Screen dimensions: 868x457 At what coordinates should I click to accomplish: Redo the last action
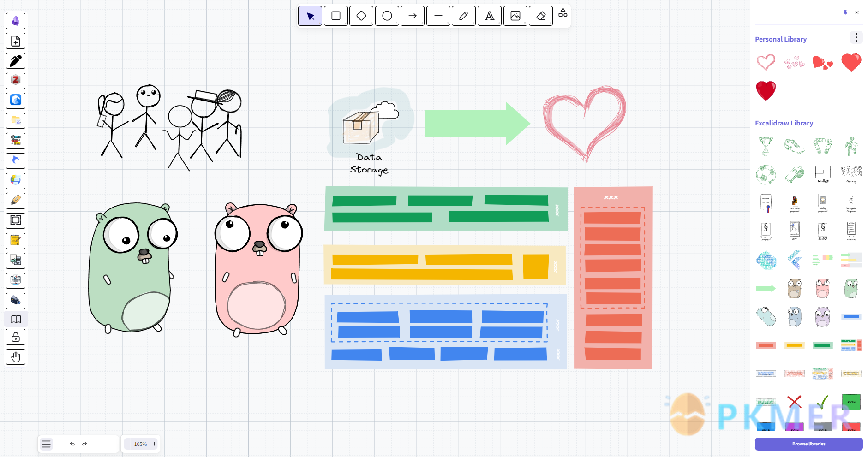coord(84,444)
